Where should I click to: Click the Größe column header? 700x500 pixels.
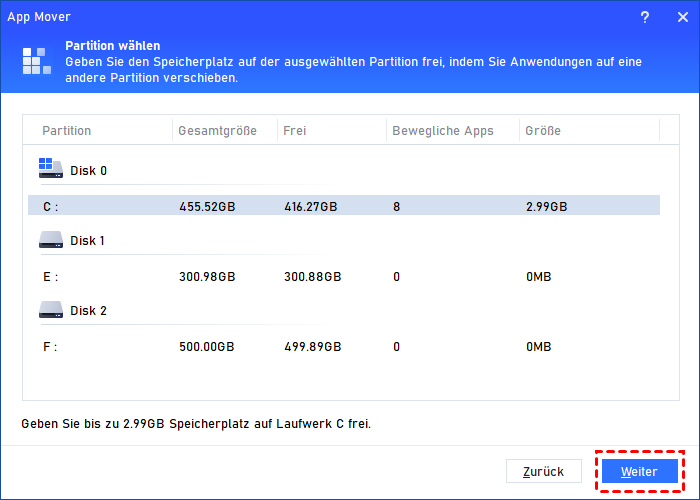click(544, 131)
